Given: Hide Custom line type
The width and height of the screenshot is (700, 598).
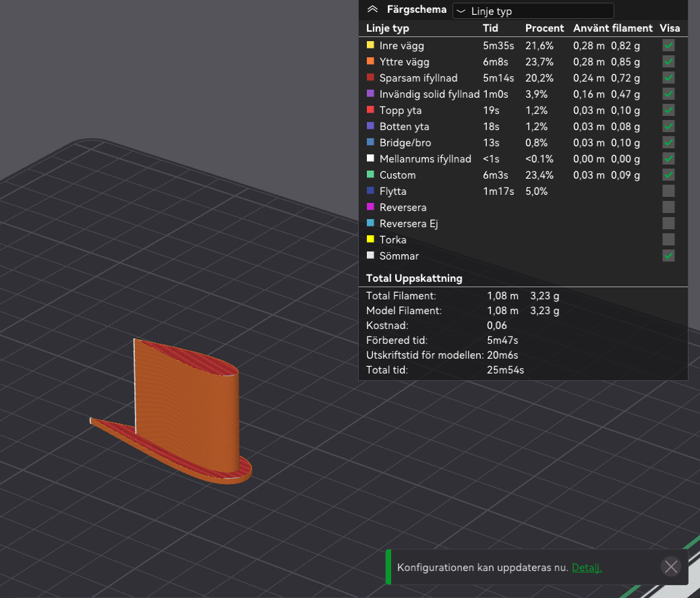Looking at the screenshot, I should coord(668,175).
